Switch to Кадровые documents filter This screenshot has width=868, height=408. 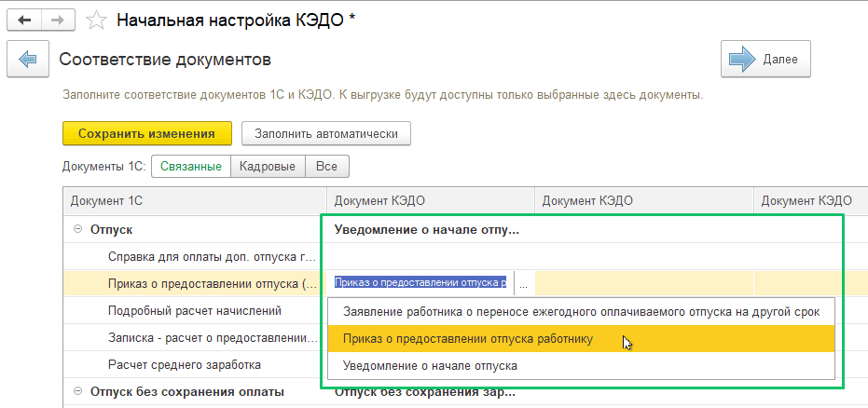coord(268,167)
